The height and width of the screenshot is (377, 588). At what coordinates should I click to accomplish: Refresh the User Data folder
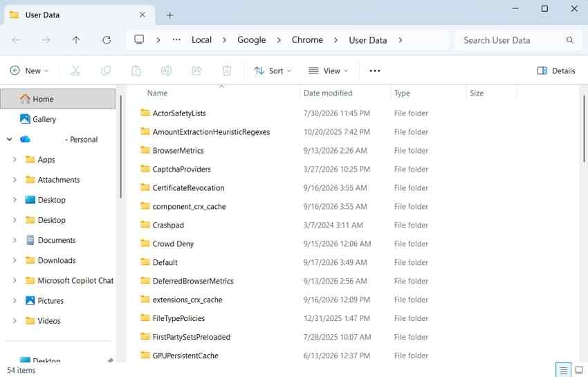point(107,39)
